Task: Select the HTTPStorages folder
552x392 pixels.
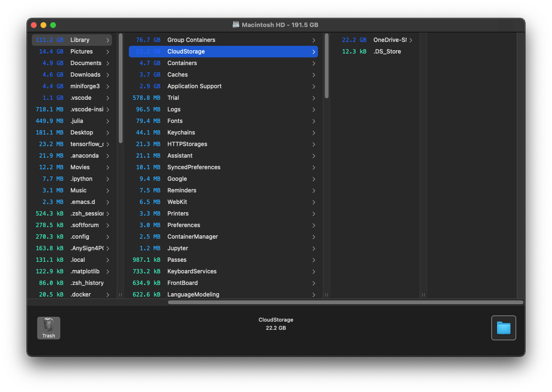Action: 223,144
